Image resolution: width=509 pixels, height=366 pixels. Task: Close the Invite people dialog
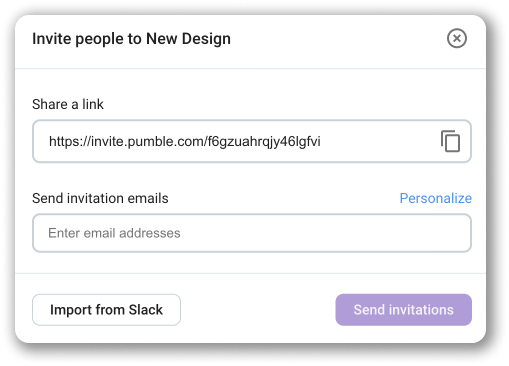click(x=457, y=38)
